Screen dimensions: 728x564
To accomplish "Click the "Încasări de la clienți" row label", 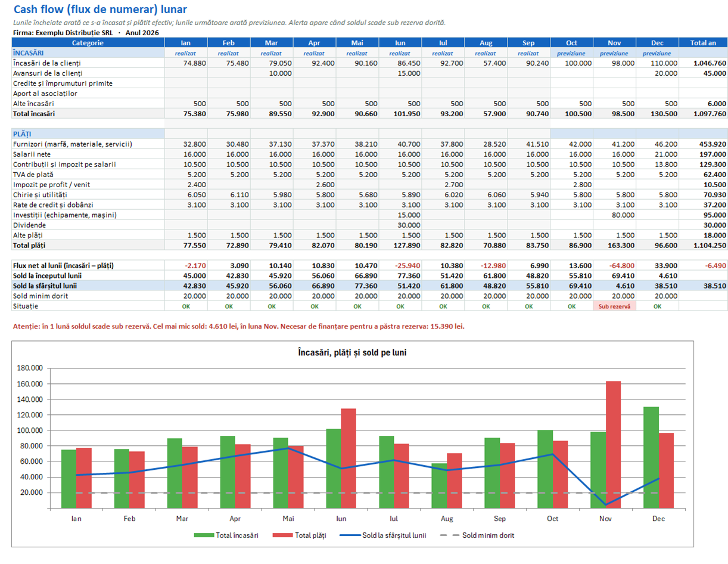I will 47,63.
